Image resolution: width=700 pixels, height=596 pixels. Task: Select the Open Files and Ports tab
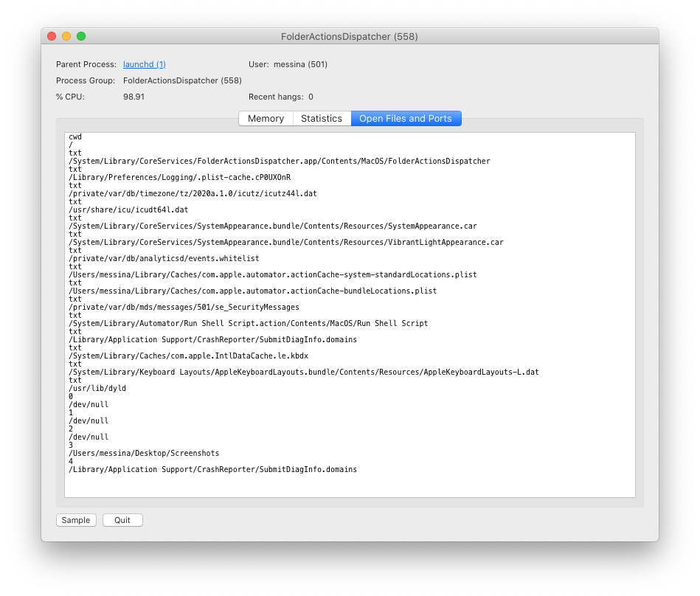[x=406, y=118]
